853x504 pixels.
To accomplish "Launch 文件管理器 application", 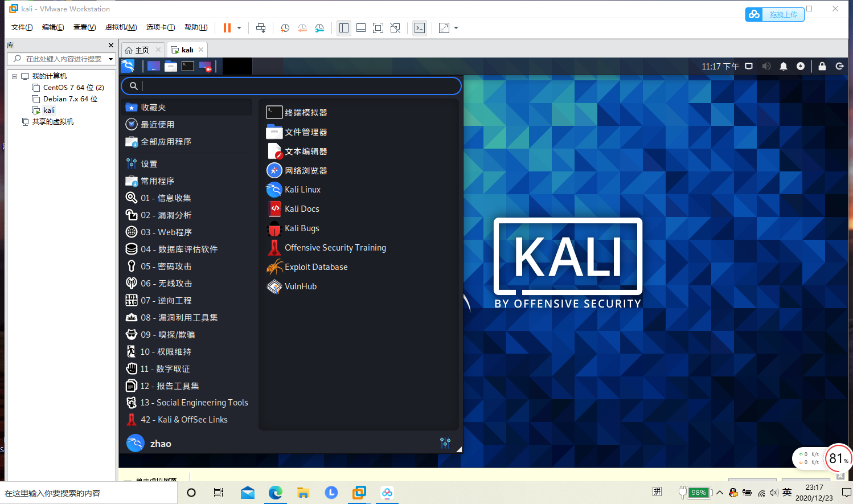I will [359, 132].
